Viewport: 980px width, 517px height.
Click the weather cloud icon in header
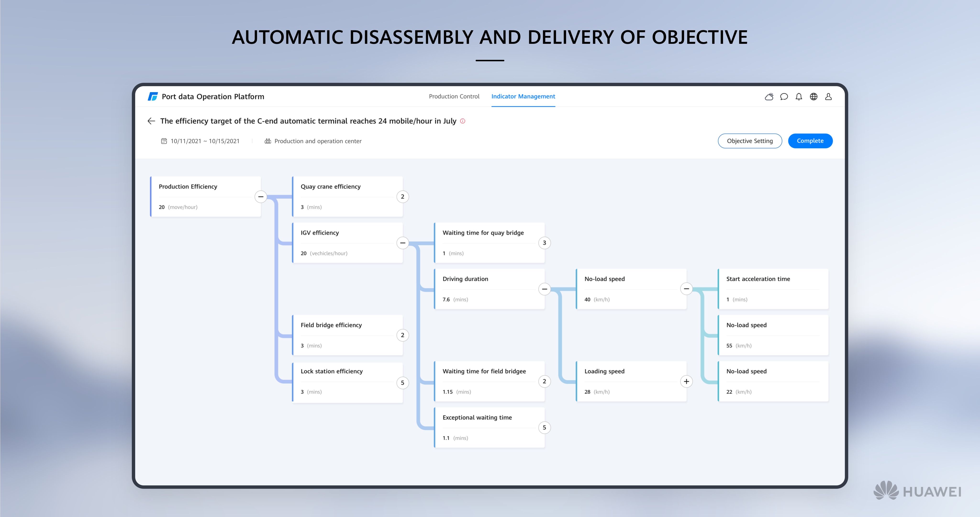769,97
